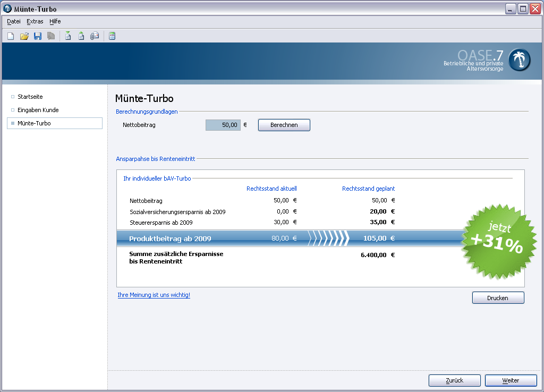Click the import icon with down arrow

(68, 36)
